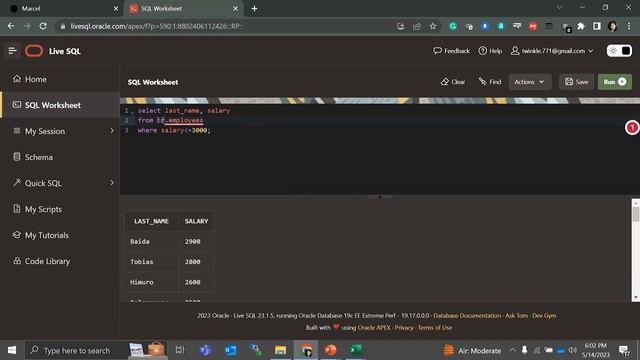Open the user account dropdown
The height and width of the screenshot is (360, 640).
coord(552,51)
